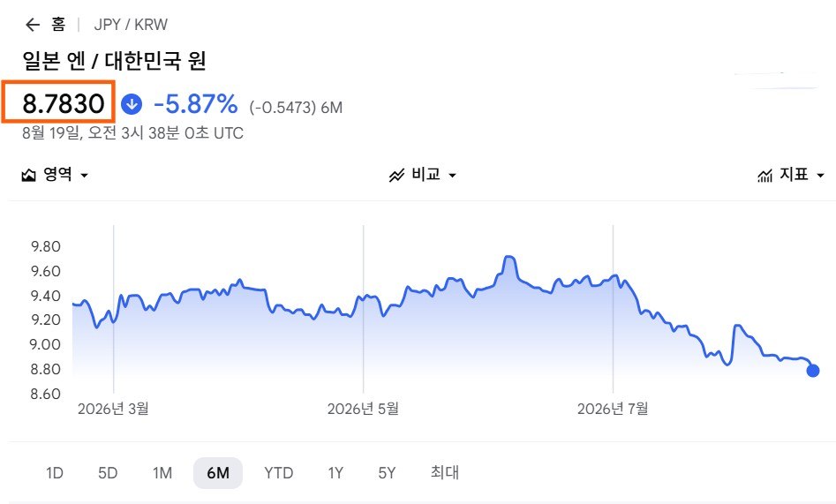The height and width of the screenshot is (504, 836).
Task: Click the blue endpoint dot on chart
Action: [x=812, y=370]
